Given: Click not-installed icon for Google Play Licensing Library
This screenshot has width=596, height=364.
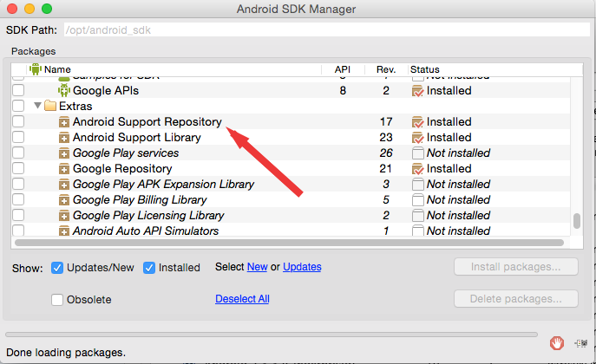Looking at the screenshot, I should click(x=418, y=216).
